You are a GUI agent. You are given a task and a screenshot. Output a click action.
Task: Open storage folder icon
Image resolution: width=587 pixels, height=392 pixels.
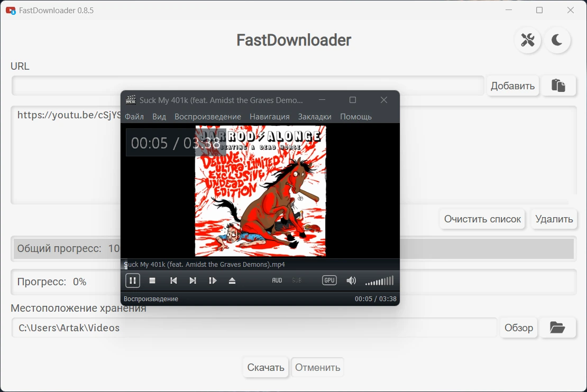557,328
